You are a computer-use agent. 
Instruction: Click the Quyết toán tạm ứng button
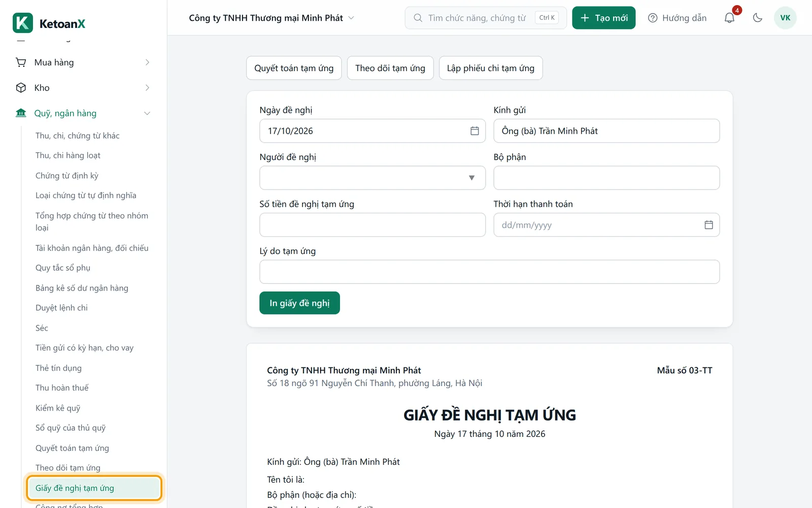294,68
